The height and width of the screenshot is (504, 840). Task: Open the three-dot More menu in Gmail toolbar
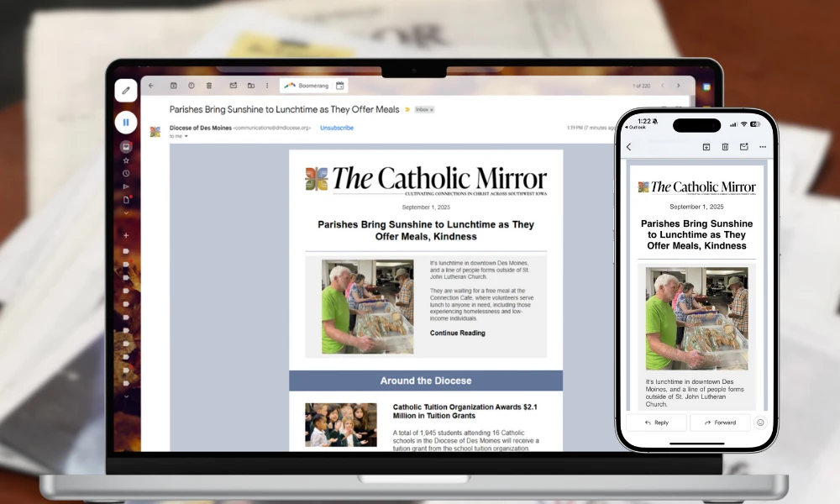tap(267, 86)
